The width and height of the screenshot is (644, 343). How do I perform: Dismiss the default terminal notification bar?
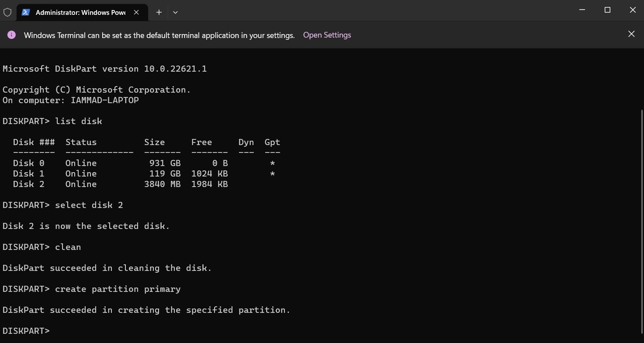[631, 34]
